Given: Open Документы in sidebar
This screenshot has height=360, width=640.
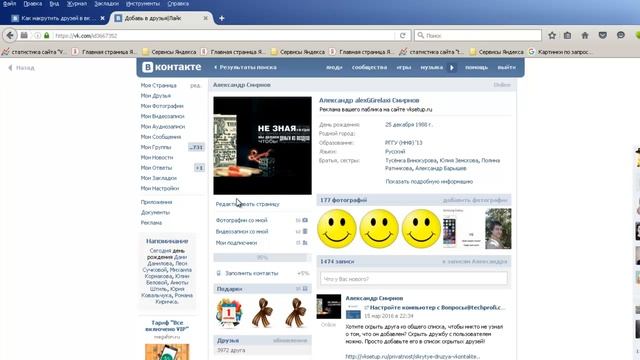Looking at the screenshot, I should [155, 212].
